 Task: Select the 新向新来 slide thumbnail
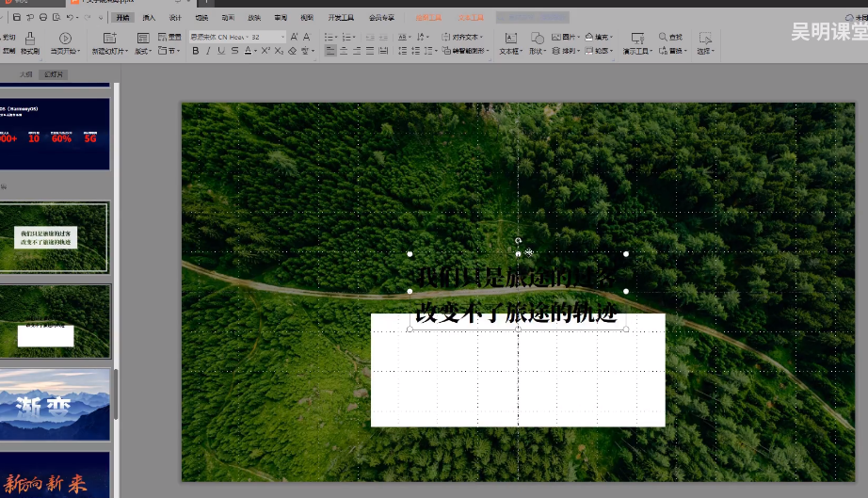55,474
